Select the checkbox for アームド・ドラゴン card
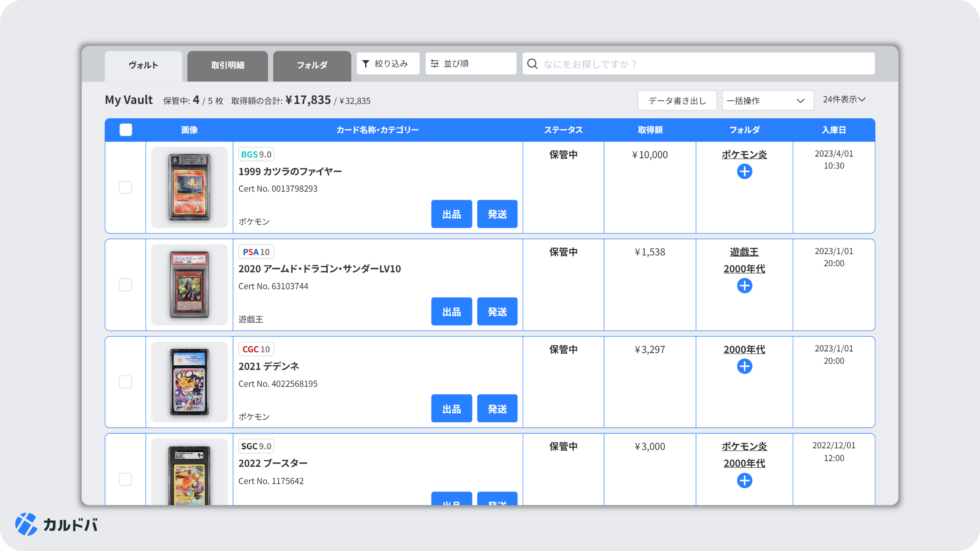Screen dimensions: 980x551 coord(125,285)
